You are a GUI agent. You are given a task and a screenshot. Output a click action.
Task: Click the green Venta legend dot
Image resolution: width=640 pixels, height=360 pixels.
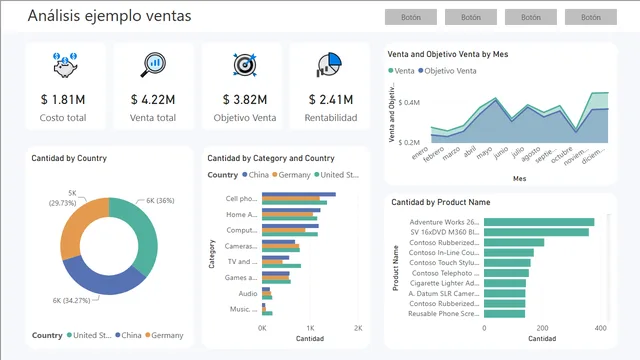point(391,71)
